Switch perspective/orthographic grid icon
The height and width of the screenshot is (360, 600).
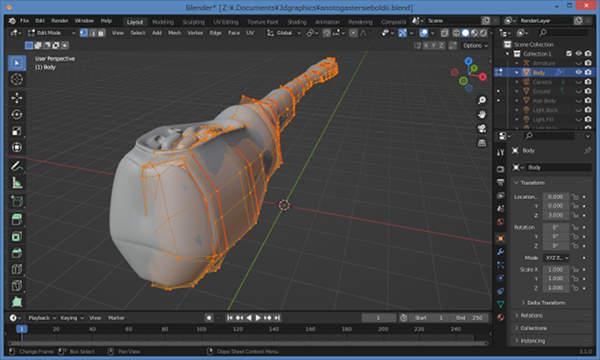point(482,143)
